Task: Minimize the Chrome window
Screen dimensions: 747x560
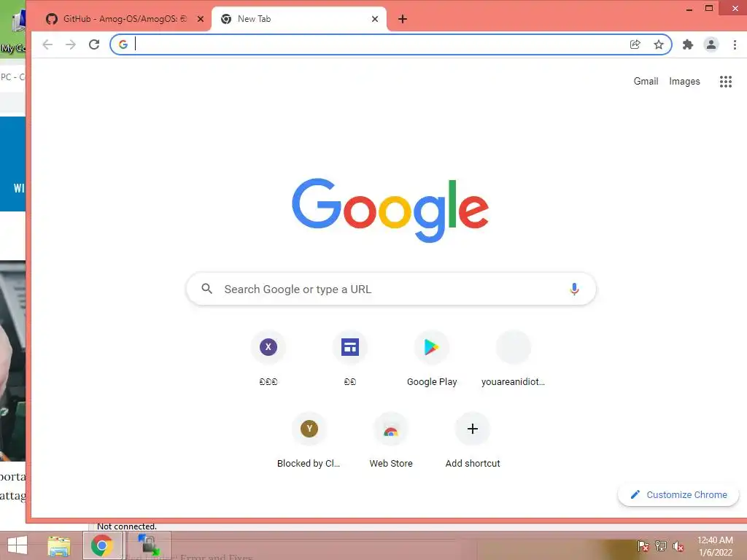Action: [x=689, y=9]
